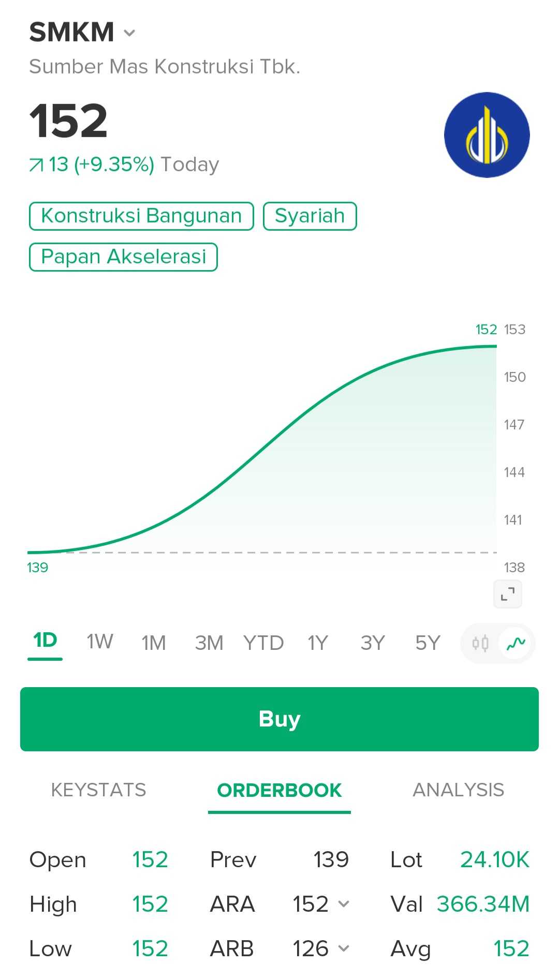This screenshot has height=980, width=559.
Task: Expand the ARB value dropdown
Action: pos(344,948)
